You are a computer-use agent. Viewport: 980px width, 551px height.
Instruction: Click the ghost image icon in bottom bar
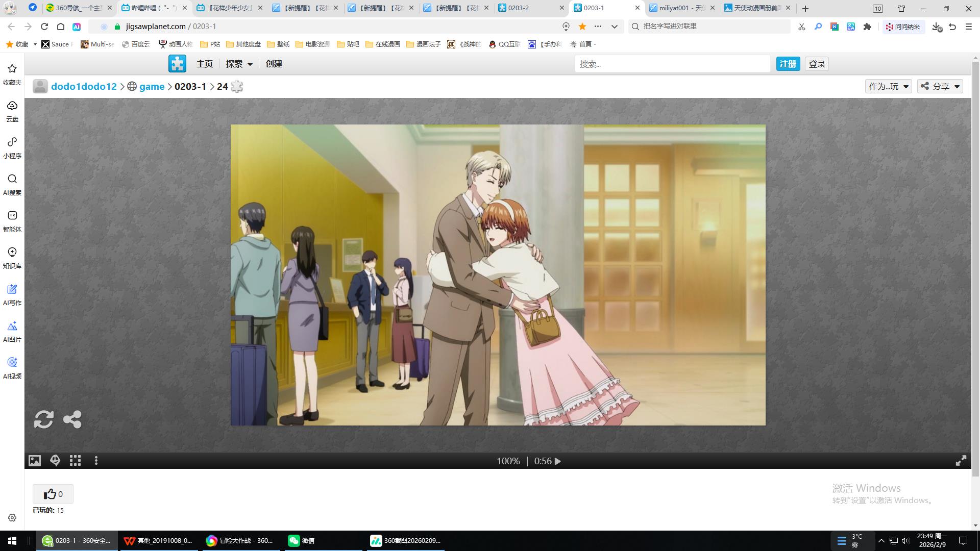pos(55,461)
